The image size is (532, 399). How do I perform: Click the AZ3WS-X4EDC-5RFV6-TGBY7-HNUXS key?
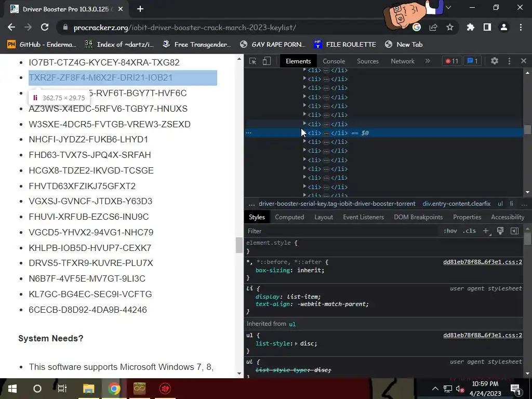pos(108,109)
